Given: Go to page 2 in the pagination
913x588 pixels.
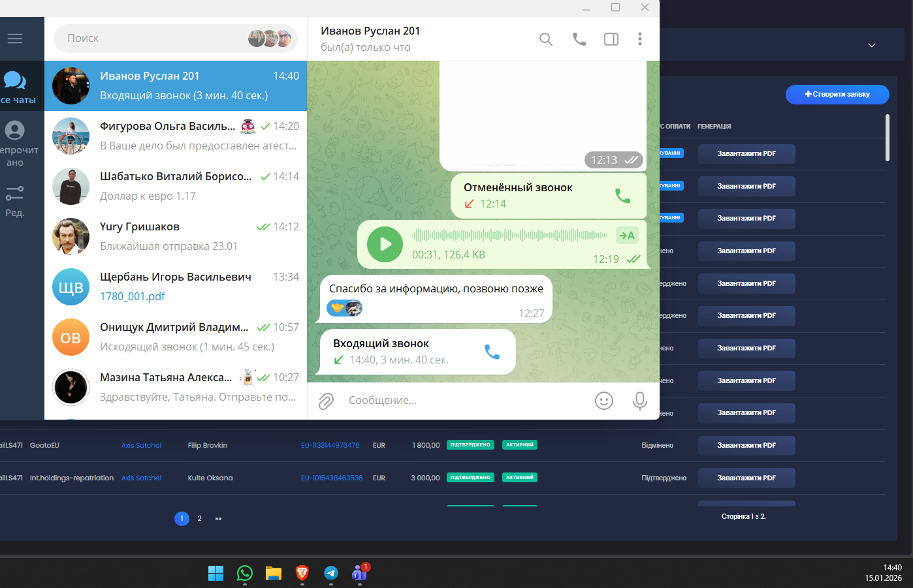Looking at the screenshot, I should click(x=199, y=519).
